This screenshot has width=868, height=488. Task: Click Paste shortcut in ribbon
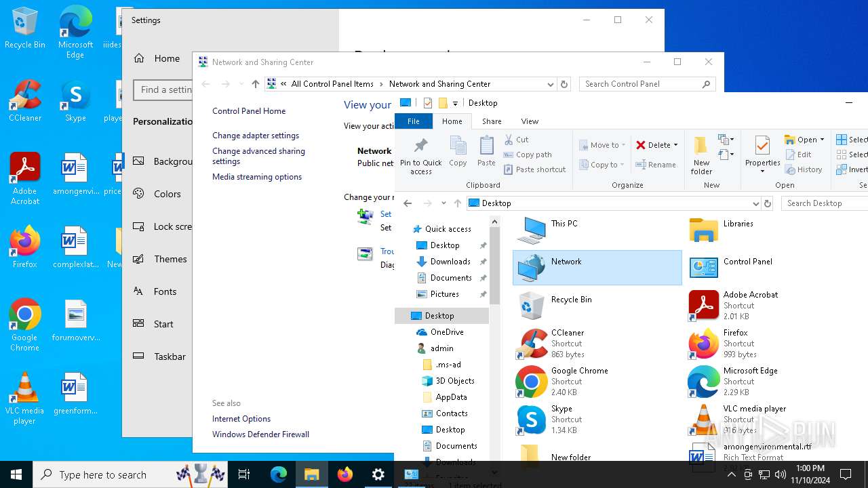click(534, 169)
